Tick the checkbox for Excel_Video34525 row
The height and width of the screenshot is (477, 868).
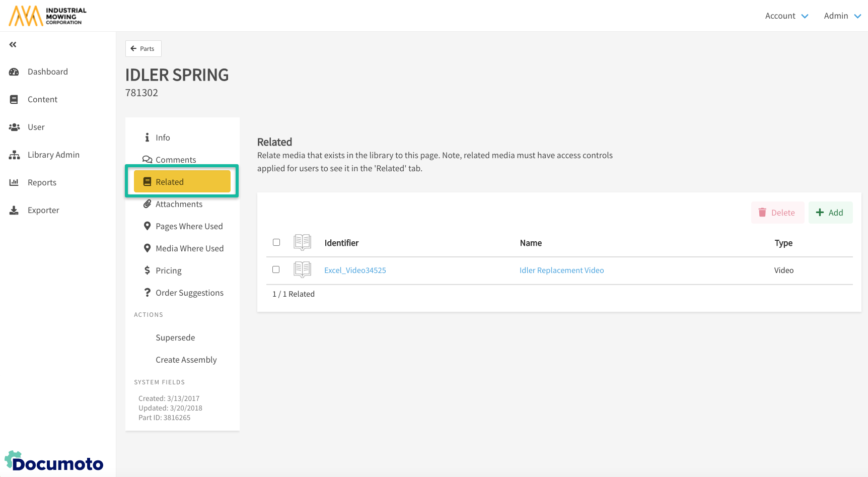[276, 269]
